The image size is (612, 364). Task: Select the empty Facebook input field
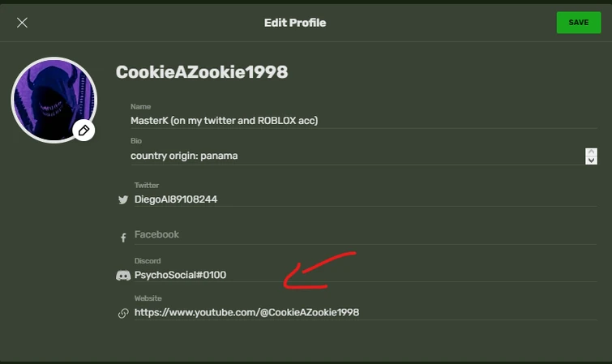point(366,235)
